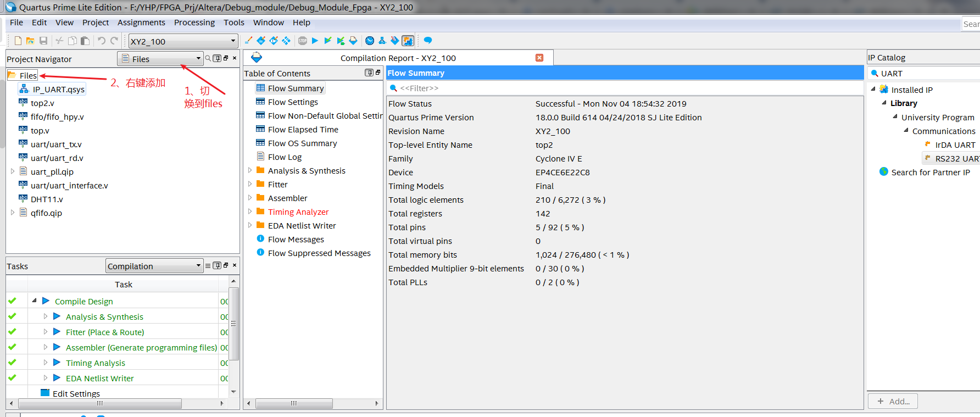
Task: Select Flow Messages in Table of Contents
Action: pyautogui.click(x=296, y=239)
